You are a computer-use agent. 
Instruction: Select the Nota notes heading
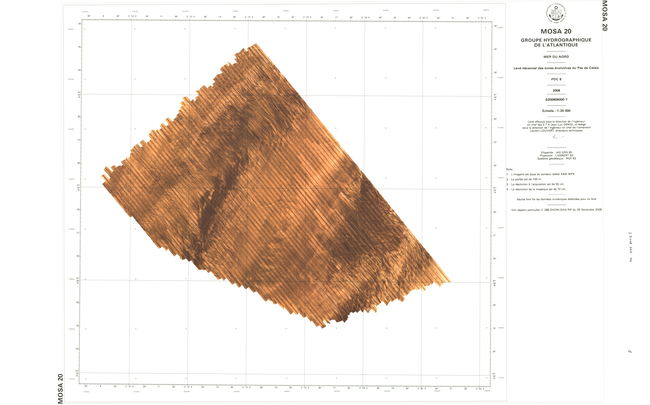pyautogui.click(x=510, y=168)
